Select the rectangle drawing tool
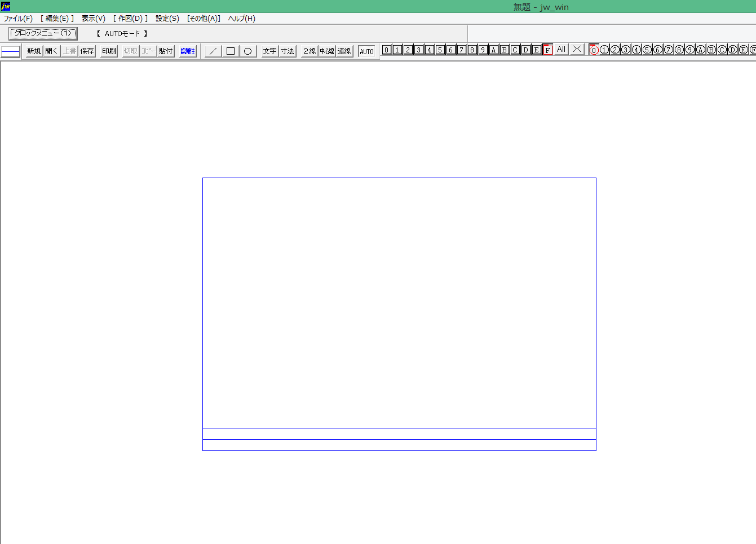 click(231, 51)
